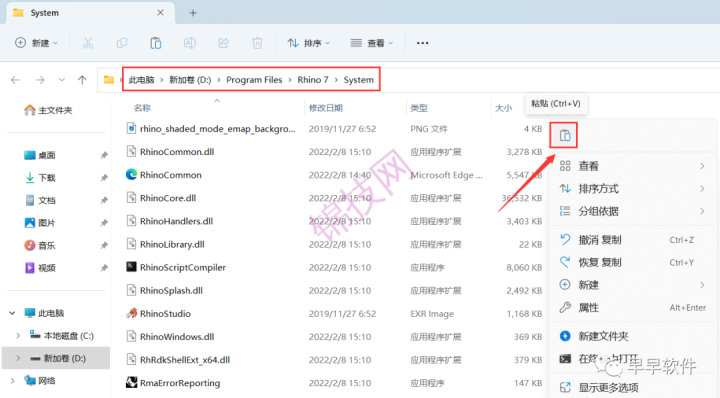Click the Paste icon in toolbar
Screen dimensions: 720x398
(156, 43)
